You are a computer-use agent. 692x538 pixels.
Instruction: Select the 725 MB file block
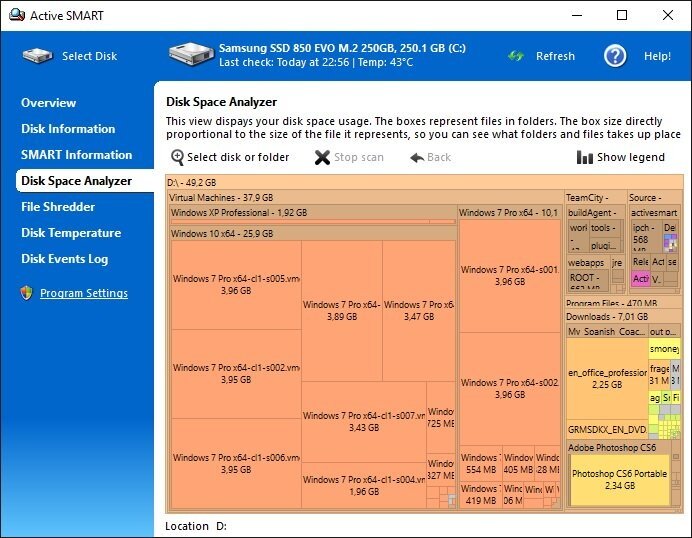(440, 418)
